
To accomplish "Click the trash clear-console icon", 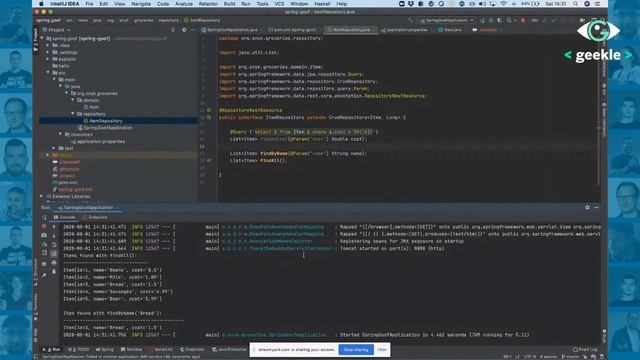I will 54,271.
